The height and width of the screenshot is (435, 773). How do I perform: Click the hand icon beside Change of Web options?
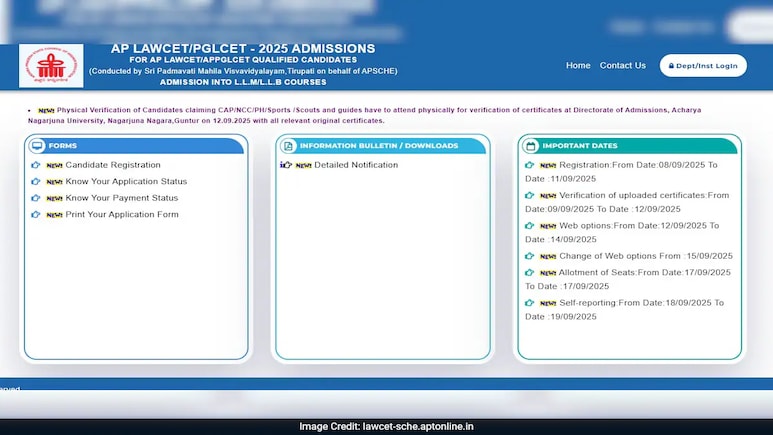(529, 256)
